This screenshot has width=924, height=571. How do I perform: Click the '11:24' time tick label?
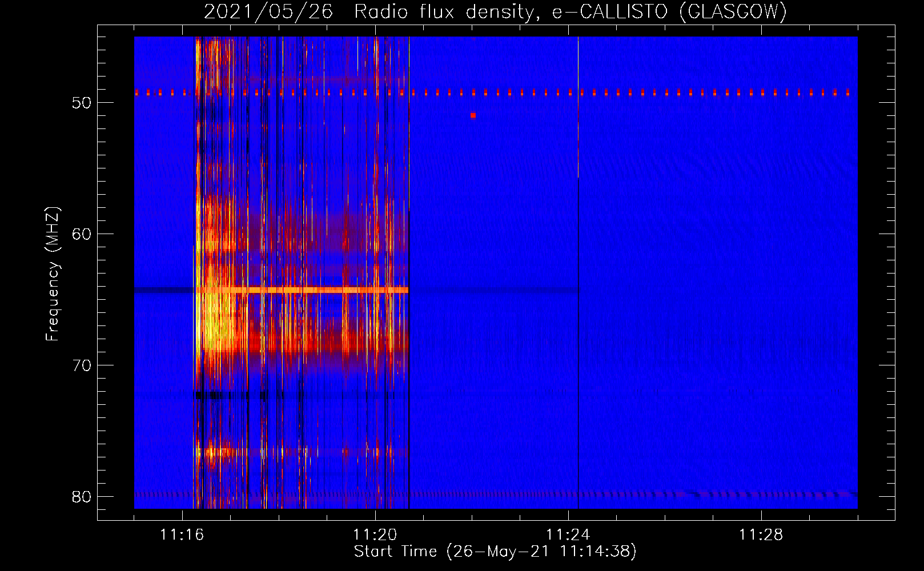[568, 535]
